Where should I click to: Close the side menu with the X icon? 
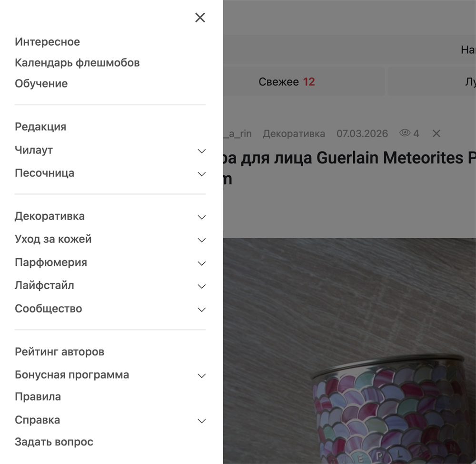coord(200,18)
